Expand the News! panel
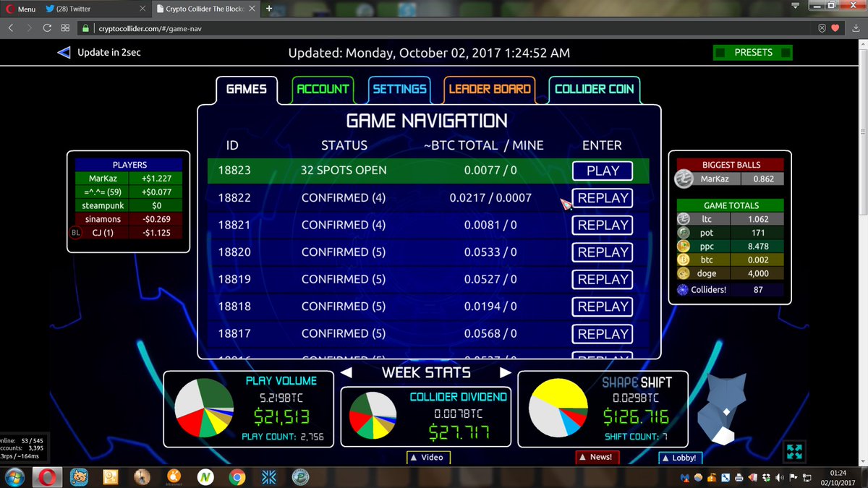Screen dimensions: 868x488 pyautogui.click(x=597, y=457)
